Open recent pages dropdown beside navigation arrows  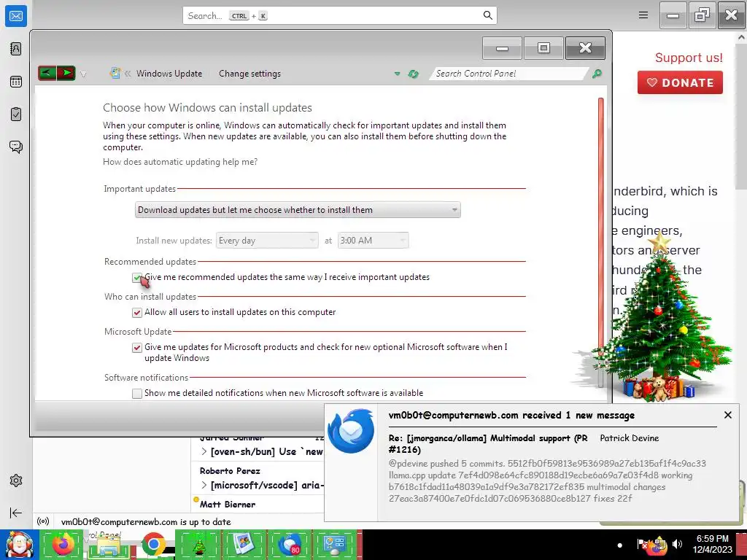point(83,74)
